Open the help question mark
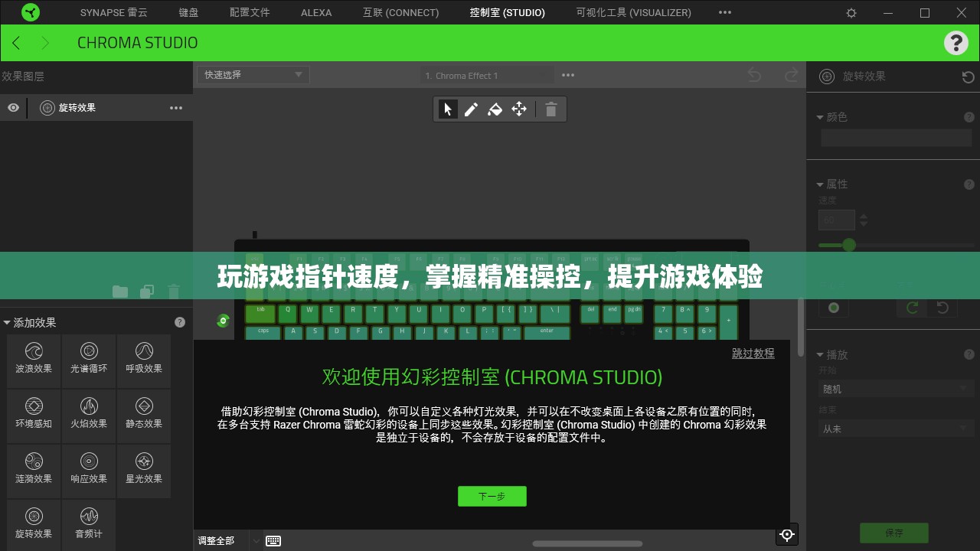This screenshot has width=980, height=551. [x=955, y=43]
